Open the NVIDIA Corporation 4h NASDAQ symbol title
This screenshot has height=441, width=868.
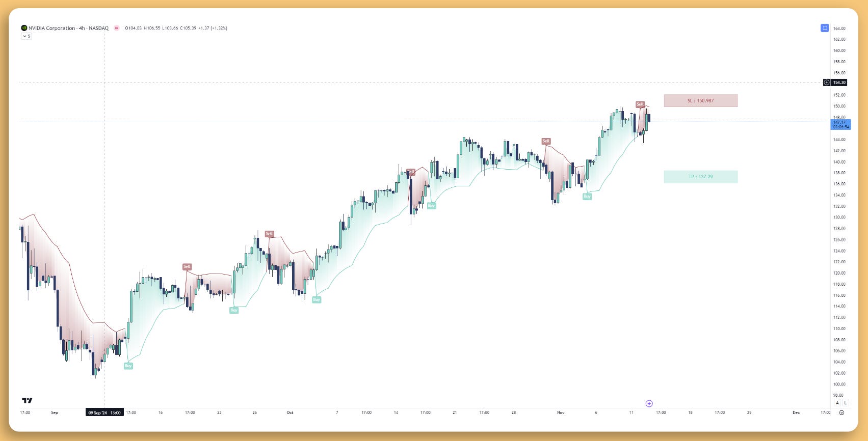68,28
